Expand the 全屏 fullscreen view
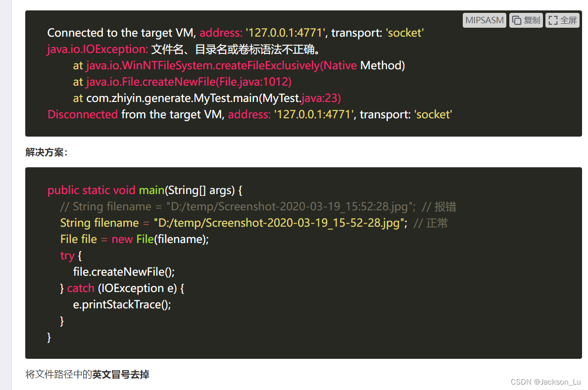588x390 pixels. (x=562, y=20)
